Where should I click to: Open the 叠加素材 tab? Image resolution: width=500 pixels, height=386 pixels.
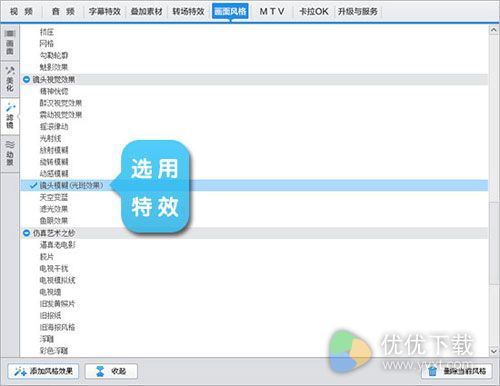pyautogui.click(x=146, y=11)
